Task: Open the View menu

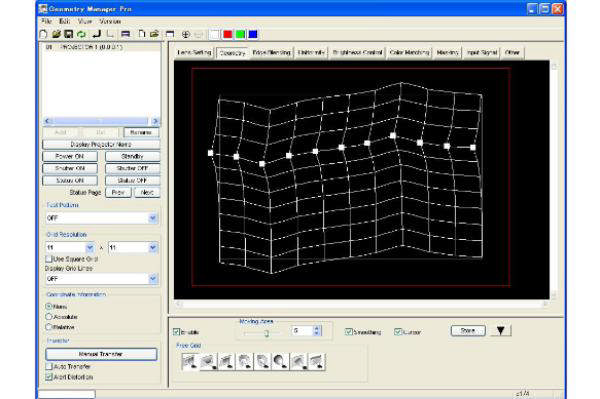Action: point(85,21)
